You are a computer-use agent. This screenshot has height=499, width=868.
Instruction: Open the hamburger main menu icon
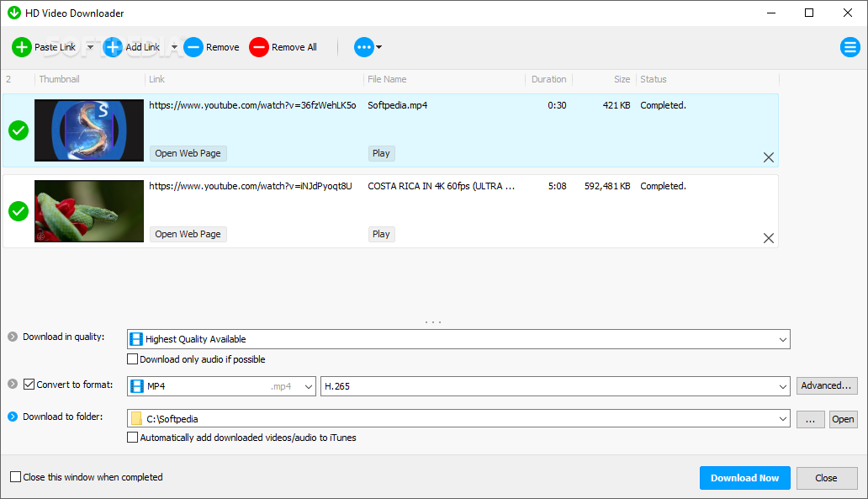[x=849, y=47]
